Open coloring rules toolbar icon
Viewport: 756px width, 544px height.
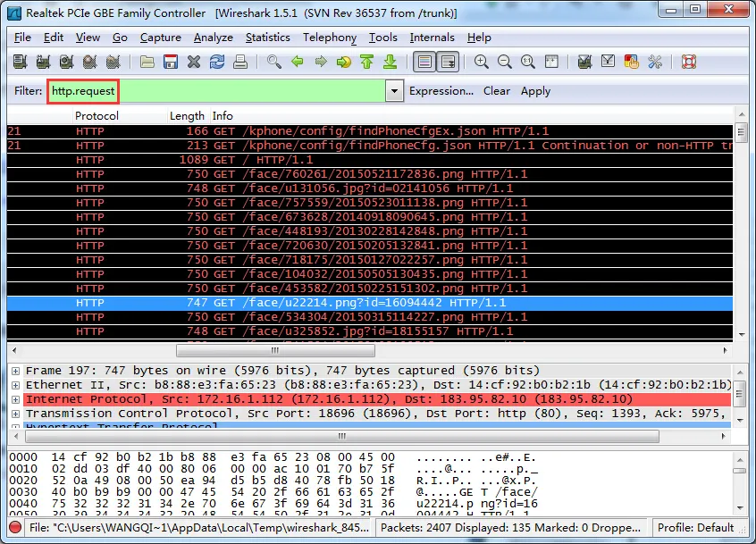[x=631, y=62]
